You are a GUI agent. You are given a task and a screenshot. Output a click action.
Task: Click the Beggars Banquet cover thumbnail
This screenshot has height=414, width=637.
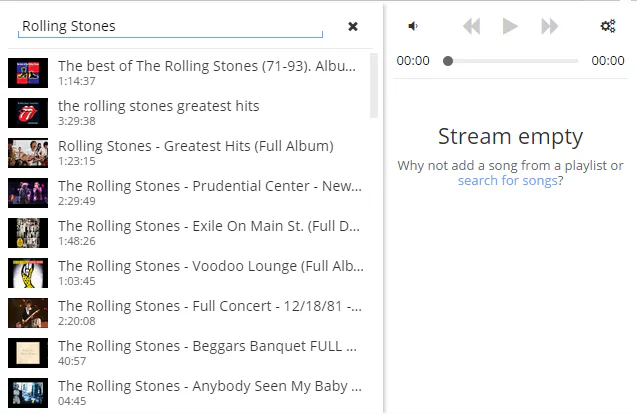pos(28,353)
